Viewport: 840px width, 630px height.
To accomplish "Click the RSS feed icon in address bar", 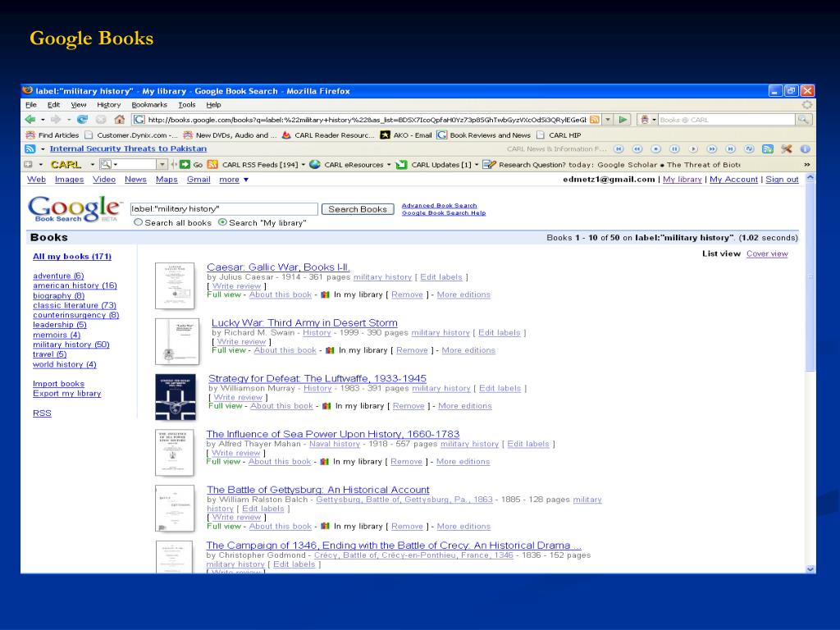I will click(594, 120).
